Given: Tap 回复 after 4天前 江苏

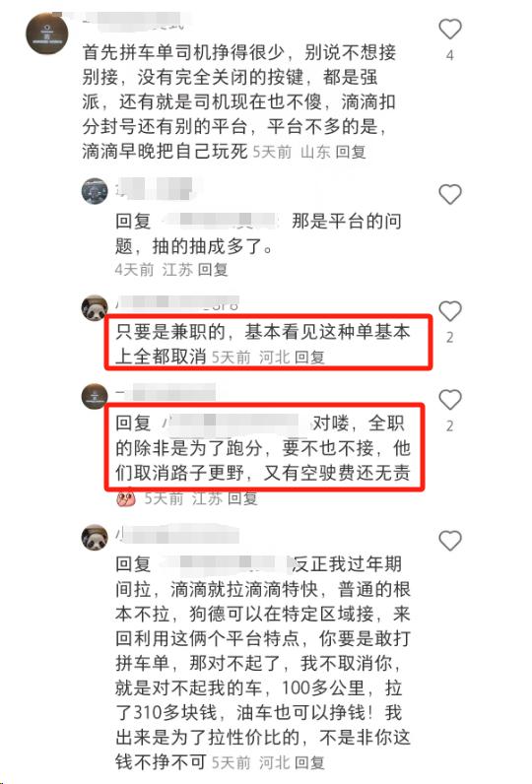Looking at the screenshot, I should 213,270.
